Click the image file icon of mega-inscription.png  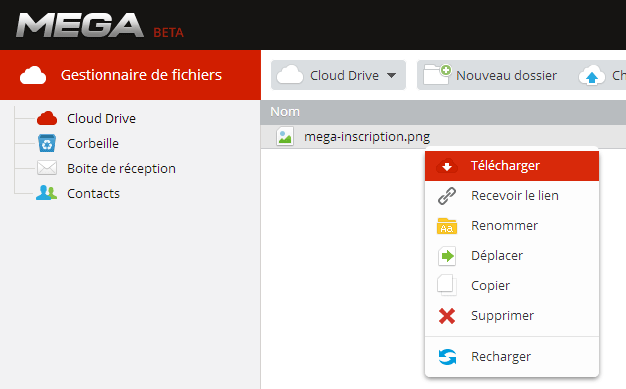285,137
